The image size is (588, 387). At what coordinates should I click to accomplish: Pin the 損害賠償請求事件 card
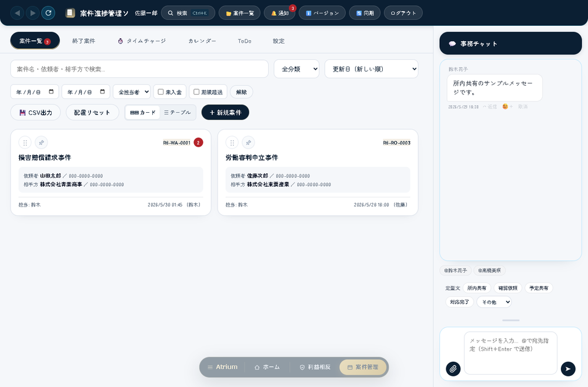pyautogui.click(x=41, y=143)
